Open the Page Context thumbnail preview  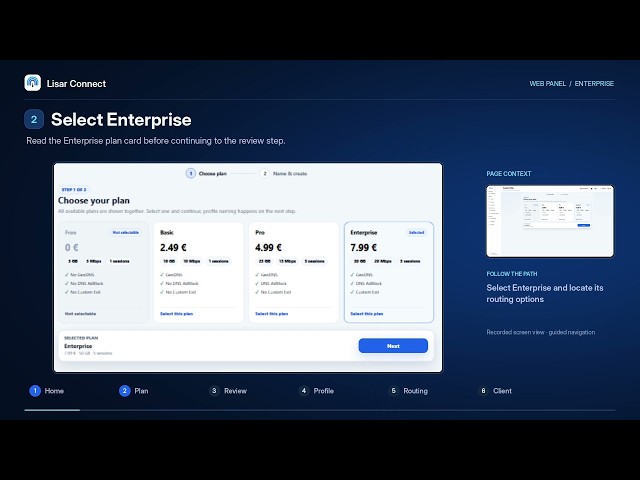550,221
